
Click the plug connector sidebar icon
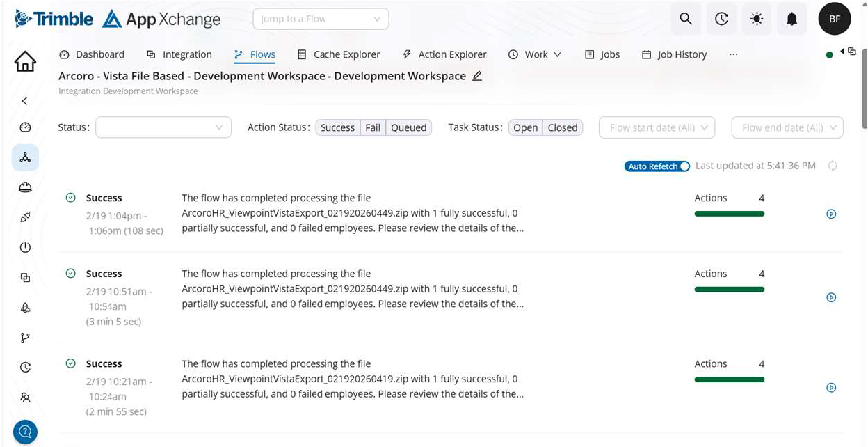(x=25, y=217)
